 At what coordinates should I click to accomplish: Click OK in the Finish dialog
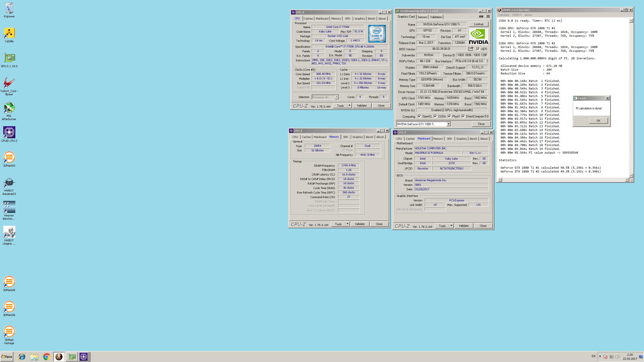[598, 121]
